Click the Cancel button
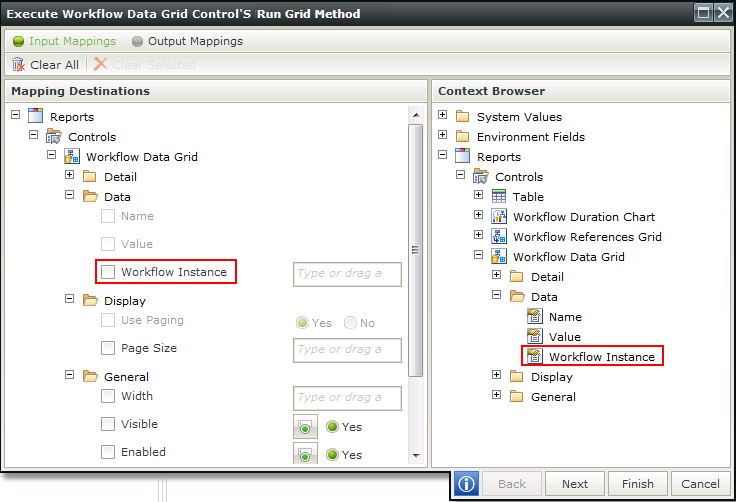Screen dimensions: 736x502 [x=700, y=484]
